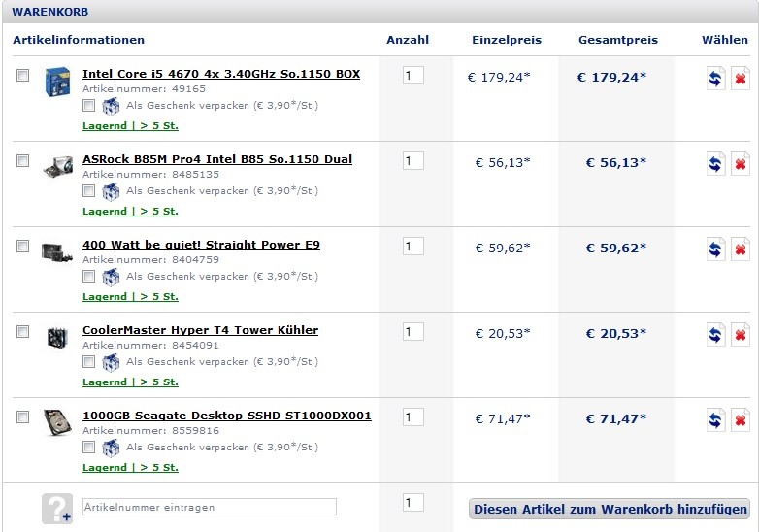Click Lagernd stock link under Intel Core i5
The height and width of the screenshot is (532, 759).
click(130, 126)
